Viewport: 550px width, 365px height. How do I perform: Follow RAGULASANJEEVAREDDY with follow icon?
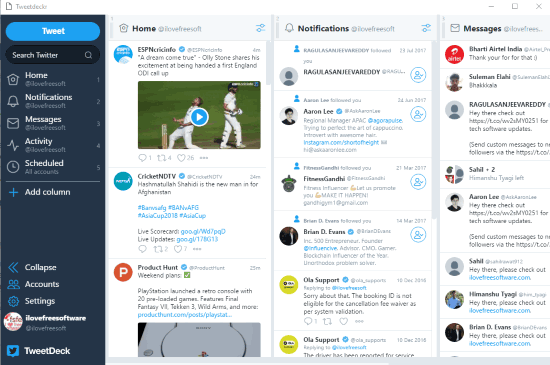(x=418, y=75)
